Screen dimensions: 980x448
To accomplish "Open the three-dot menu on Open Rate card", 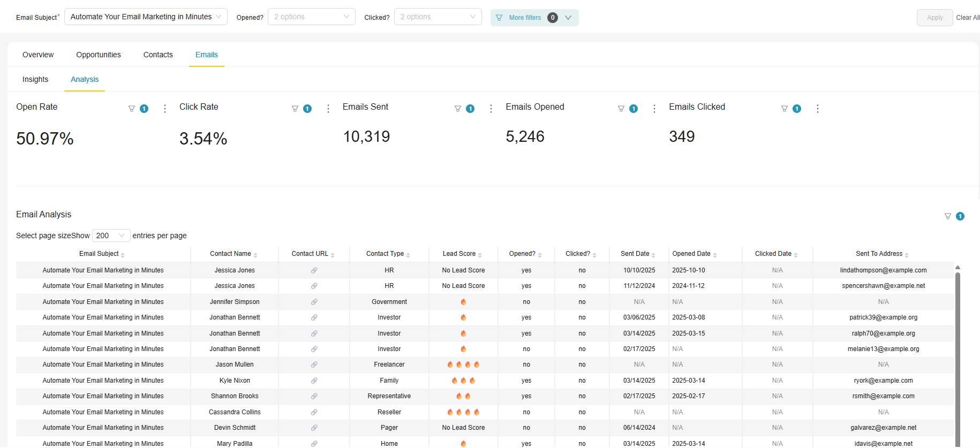I will [x=165, y=109].
